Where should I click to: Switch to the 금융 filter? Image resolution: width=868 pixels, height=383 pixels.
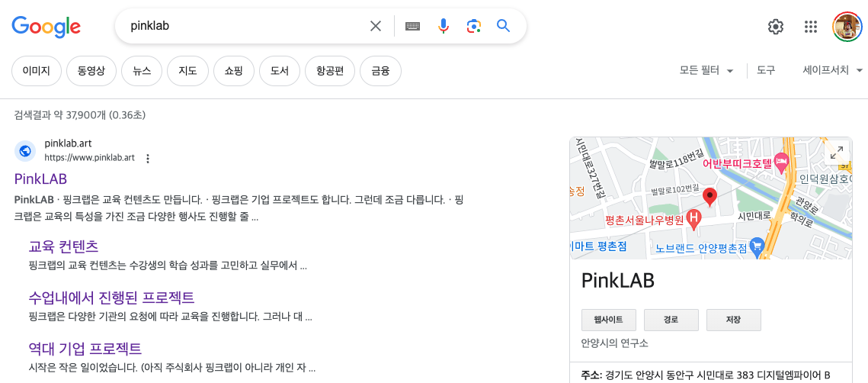coord(380,71)
